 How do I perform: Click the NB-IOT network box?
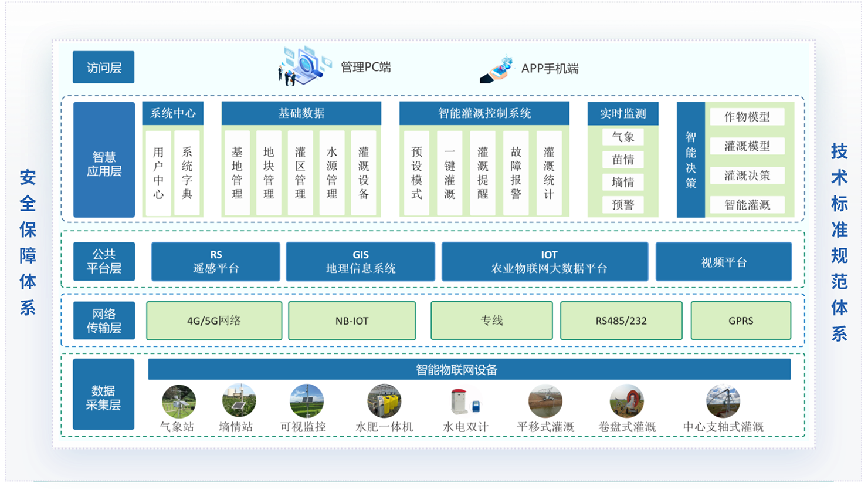[352, 321]
